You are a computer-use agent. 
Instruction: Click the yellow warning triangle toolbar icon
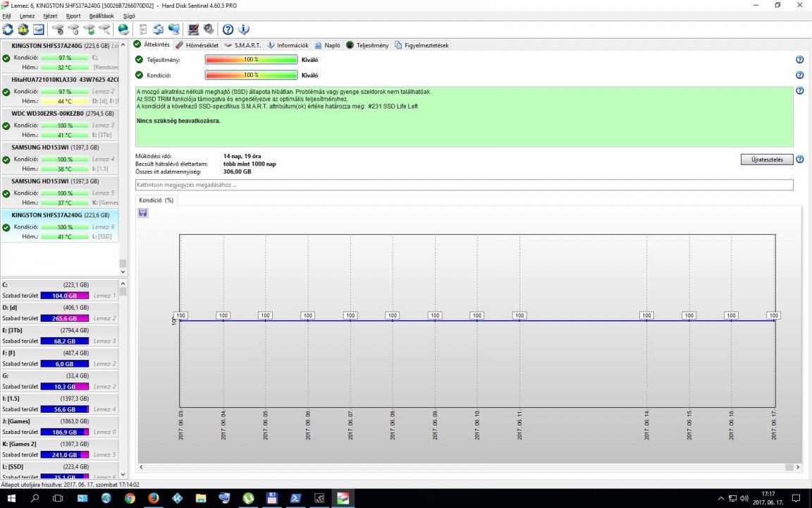tap(23, 30)
